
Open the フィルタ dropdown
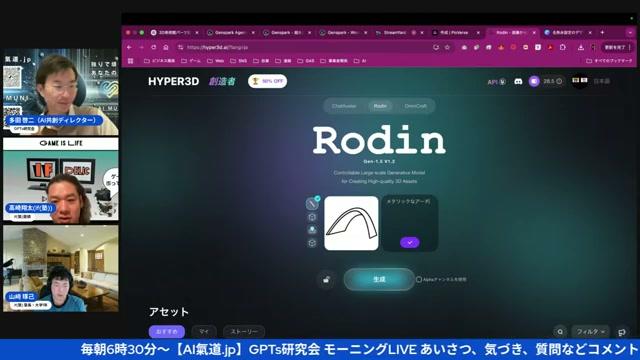pyautogui.click(x=591, y=332)
